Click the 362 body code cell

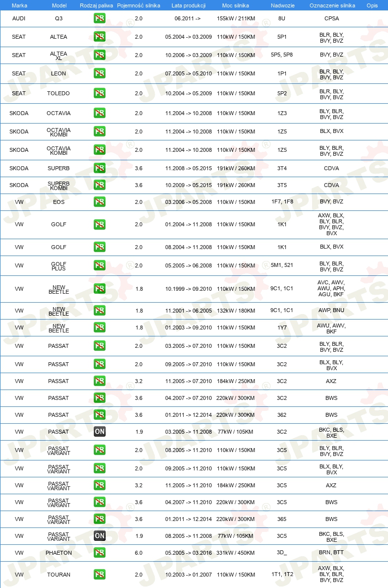pyautogui.click(x=282, y=415)
